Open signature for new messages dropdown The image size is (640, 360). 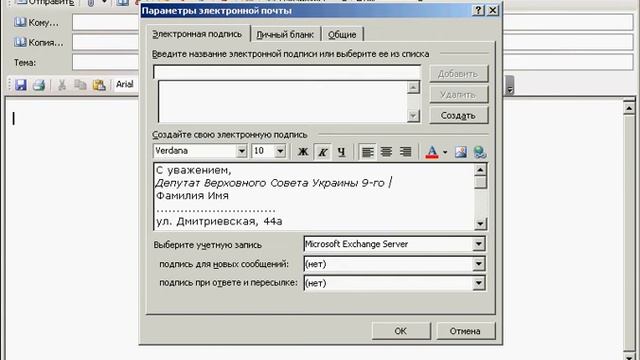point(479,264)
